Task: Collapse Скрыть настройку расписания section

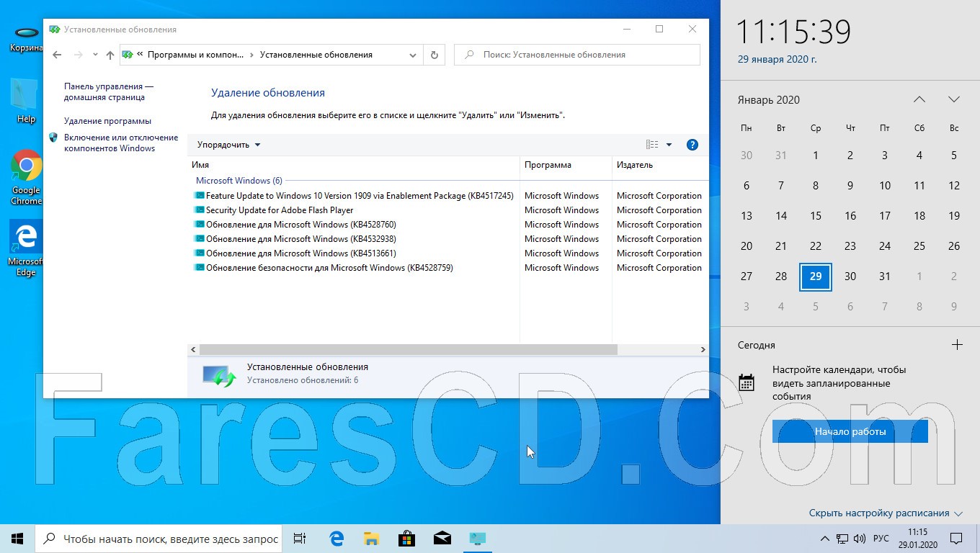Action: click(x=886, y=513)
